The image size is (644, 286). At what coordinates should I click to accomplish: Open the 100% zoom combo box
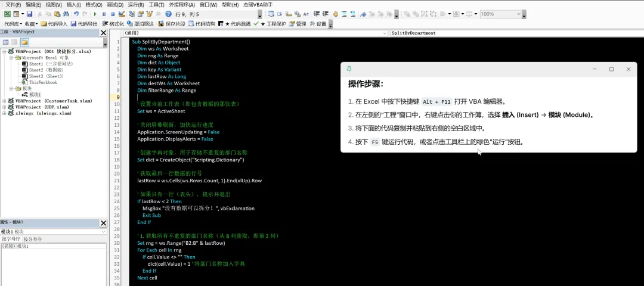pyautogui.click(x=501, y=14)
